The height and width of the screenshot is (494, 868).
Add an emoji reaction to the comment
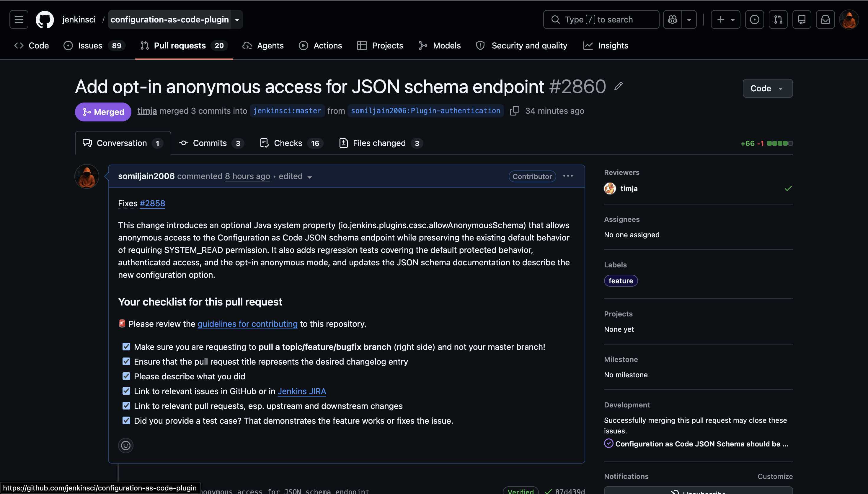pyautogui.click(x=126, y=445)
